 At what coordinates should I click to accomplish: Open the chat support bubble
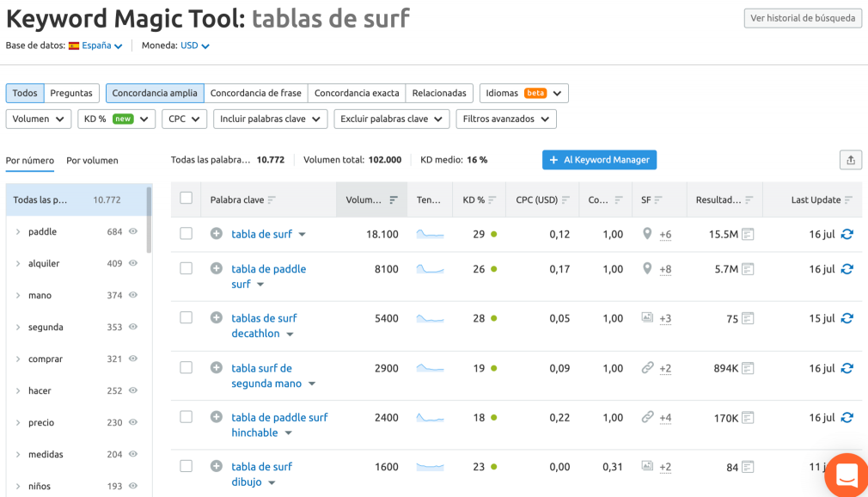click(x=847, y=476)
